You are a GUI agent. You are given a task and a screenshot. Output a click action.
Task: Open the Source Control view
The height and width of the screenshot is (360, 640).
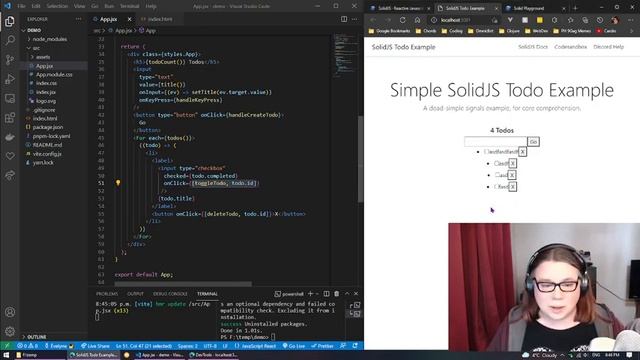(x=10, y=60)
